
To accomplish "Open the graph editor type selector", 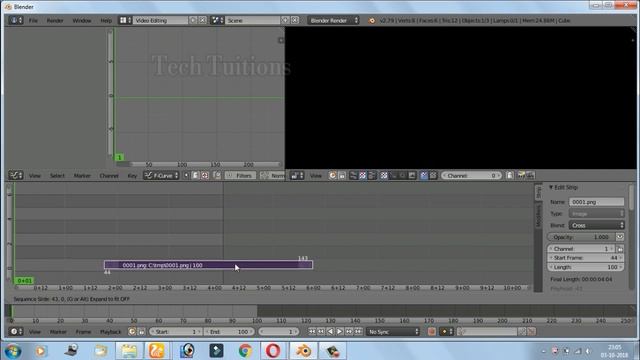I will (16, 176).
